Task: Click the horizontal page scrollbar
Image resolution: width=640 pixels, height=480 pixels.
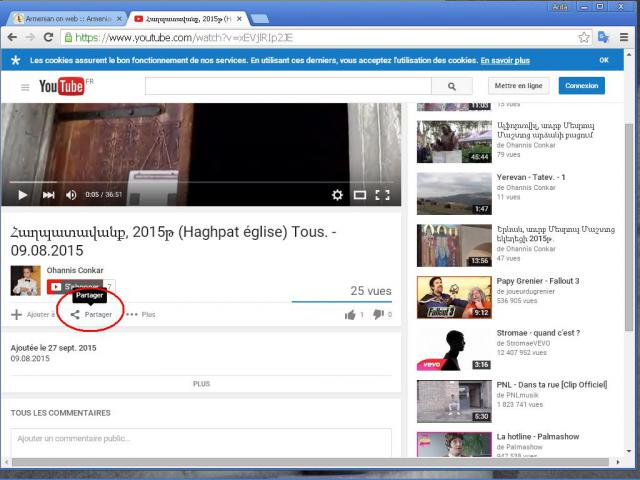Action: 310,462
